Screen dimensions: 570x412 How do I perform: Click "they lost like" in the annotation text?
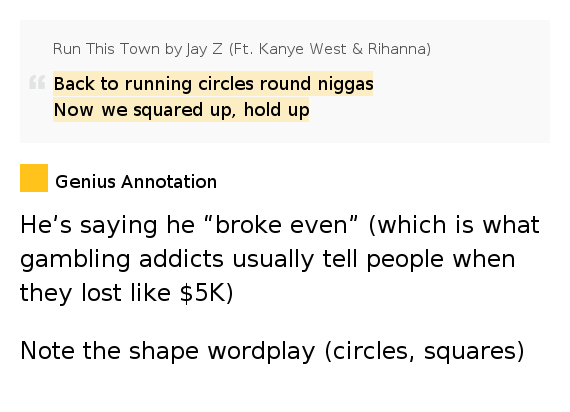95,293
